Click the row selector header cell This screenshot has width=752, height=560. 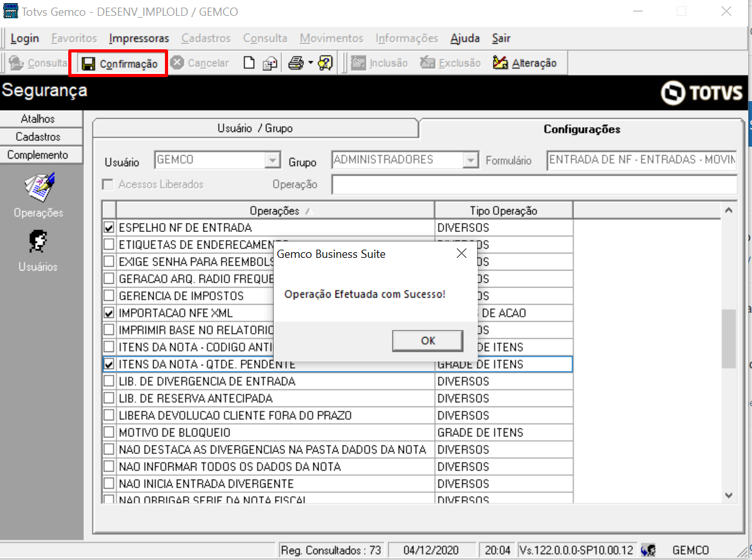pyautogui.click(x=109, y=210)
